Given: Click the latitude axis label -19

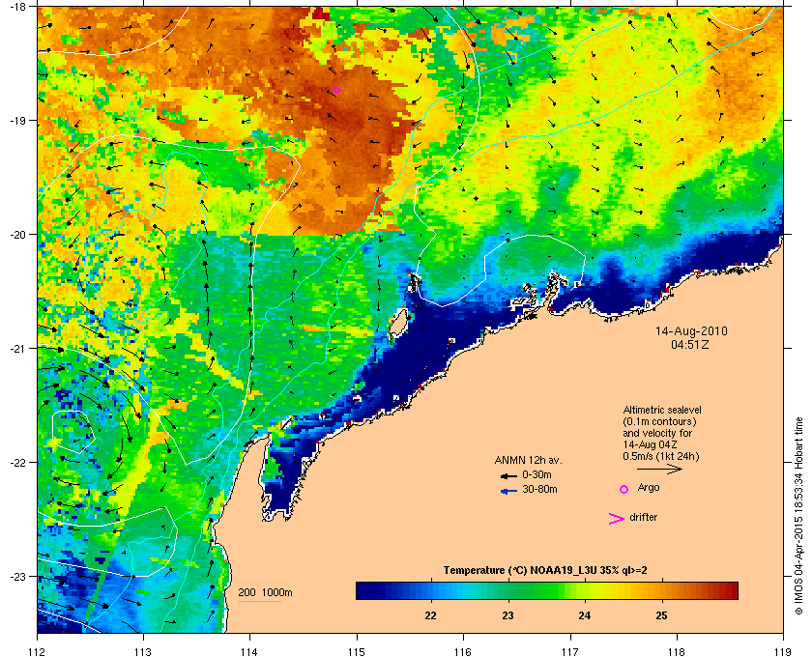Looking at the screenshot, I should tap(16, 121).
